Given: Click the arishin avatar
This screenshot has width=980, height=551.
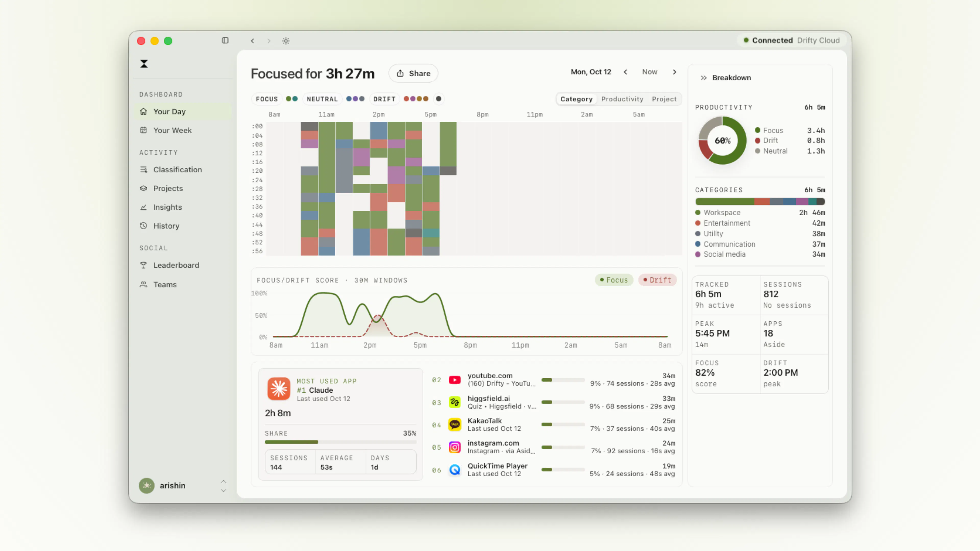Looking at the screenshot, I should [146, 486].
